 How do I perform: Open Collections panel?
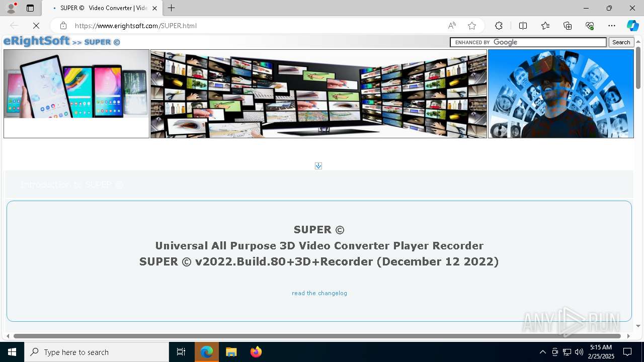click(568, 26)
